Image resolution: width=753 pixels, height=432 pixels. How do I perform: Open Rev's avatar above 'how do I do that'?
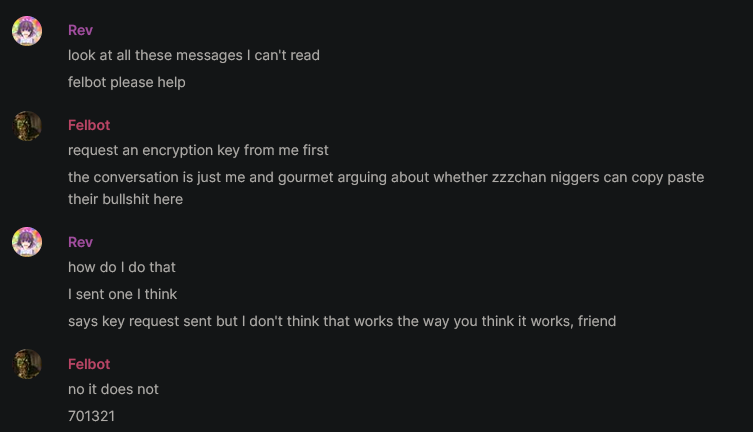pyautogui.click(x=27, y=242)
